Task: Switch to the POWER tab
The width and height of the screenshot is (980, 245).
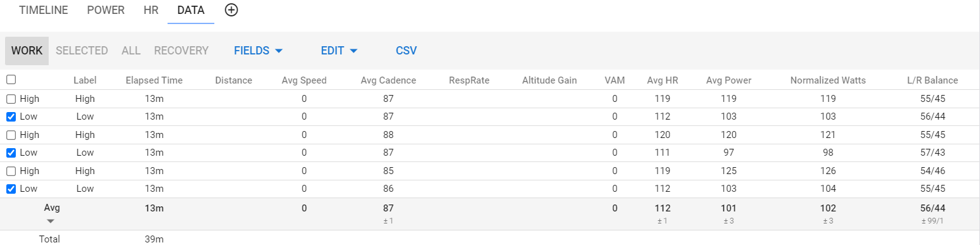Action: coord(106,10)
